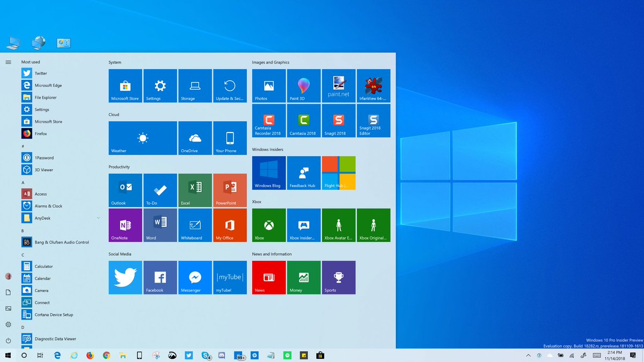This screenshot has width=644, height=362.
Task: Expand the AnyDesk folder chevron
Action: click(98, 218)
